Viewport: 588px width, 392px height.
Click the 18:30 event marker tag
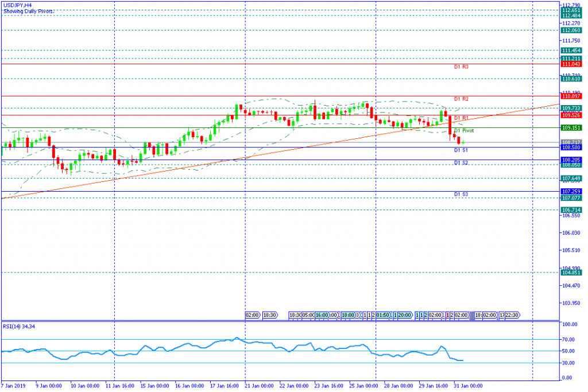270,315
